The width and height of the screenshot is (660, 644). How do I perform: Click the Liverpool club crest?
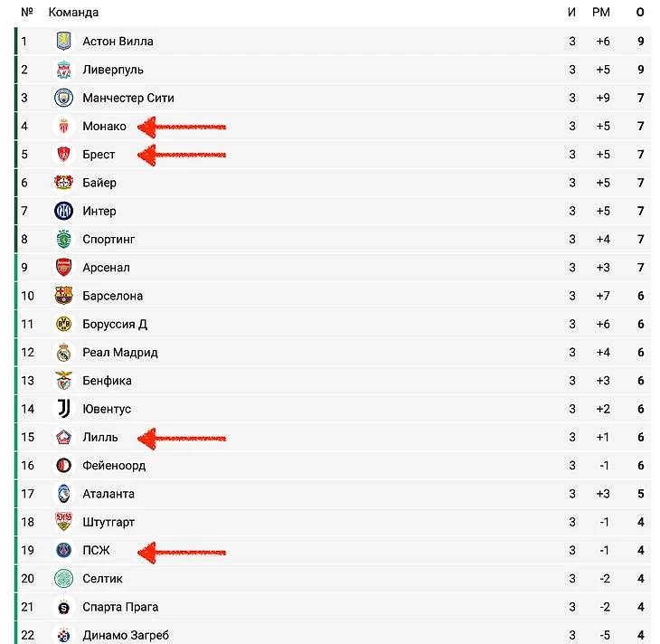[x=63, y=70]
